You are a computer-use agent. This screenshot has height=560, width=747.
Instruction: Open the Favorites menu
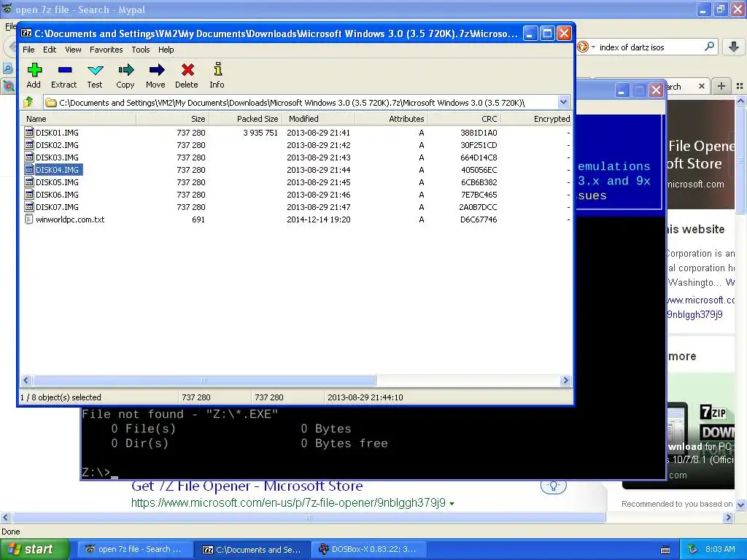click(107, 50)
